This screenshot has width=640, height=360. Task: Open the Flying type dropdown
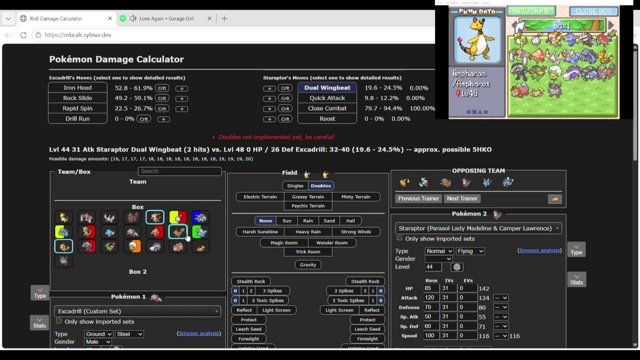pos(470,251)
